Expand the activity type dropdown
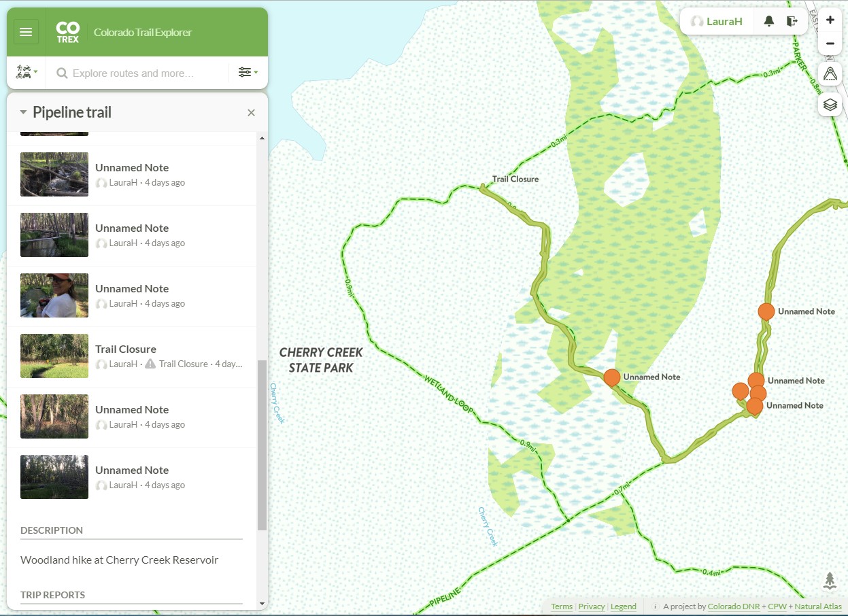Screen dimensions: 848x616 pyautogui.click(x=27, y=73)
